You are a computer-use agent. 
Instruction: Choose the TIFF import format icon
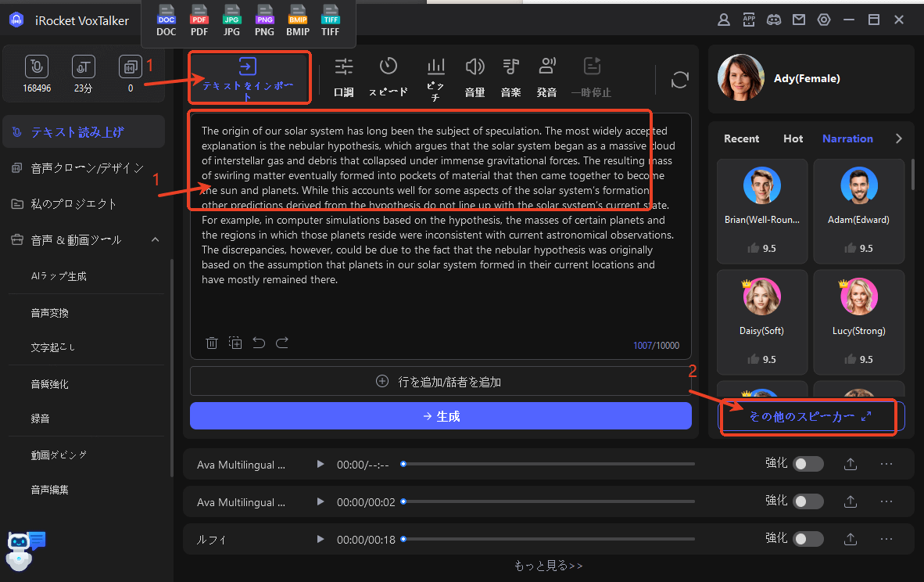pyautogui.click(x=330, y=21)
